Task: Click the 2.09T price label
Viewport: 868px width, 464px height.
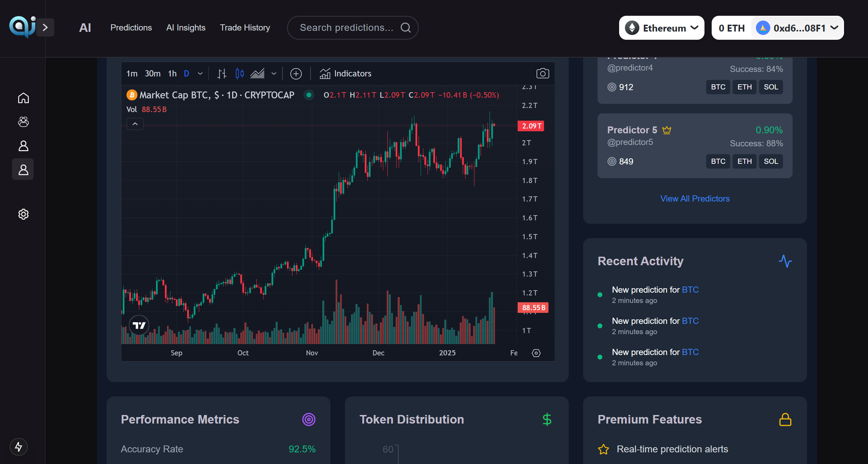Action: coord(531,126)
